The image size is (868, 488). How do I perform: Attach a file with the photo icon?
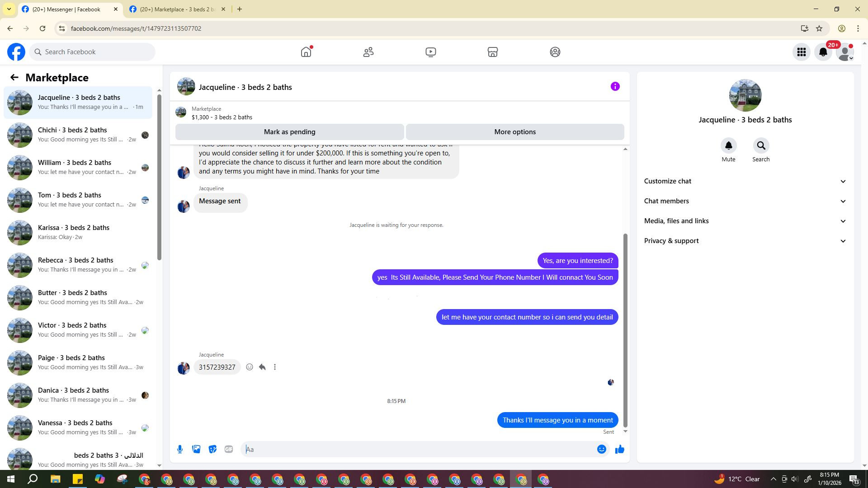(x=196, y=449)
